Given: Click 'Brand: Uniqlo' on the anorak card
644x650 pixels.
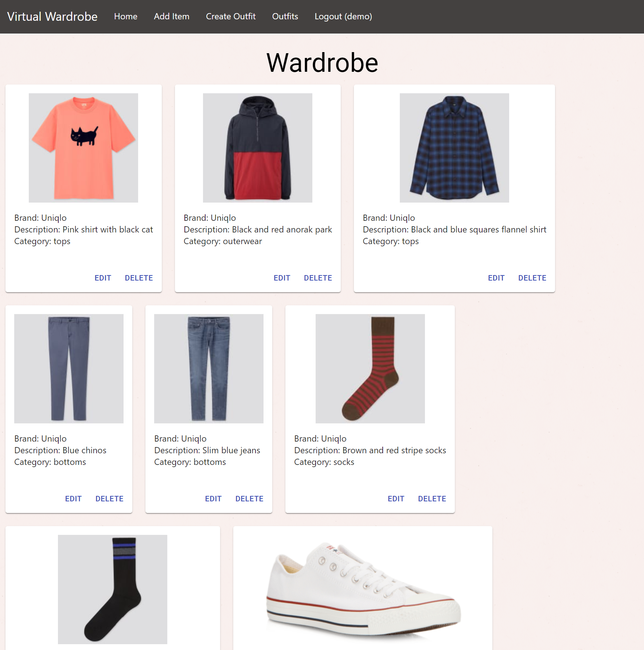Looking at the screenshot, I should tap(210, 218).
